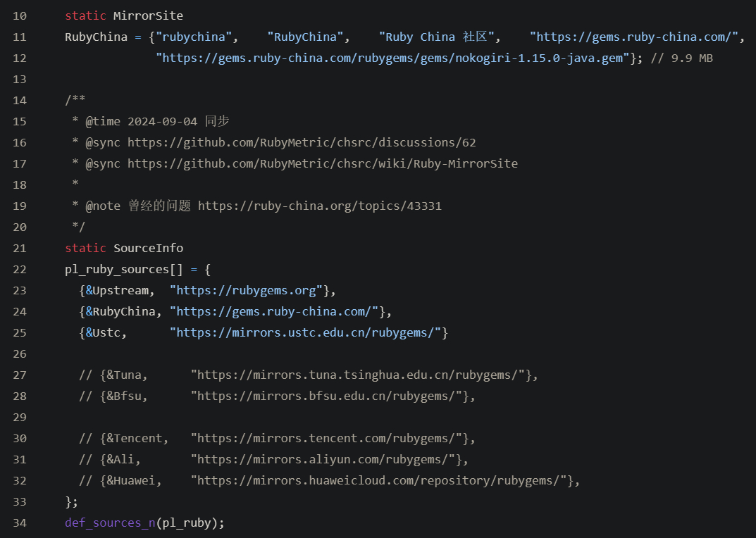756x538 pixels.
Task: Click the mirrors.aliyun.com/rubygems URL
Action: [x=323, y=460]
